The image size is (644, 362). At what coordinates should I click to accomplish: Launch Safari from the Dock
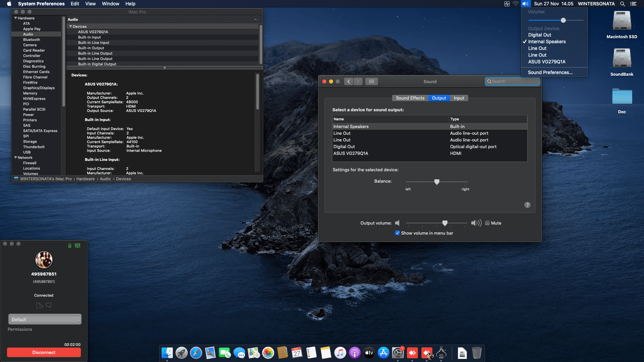(196, 353)
